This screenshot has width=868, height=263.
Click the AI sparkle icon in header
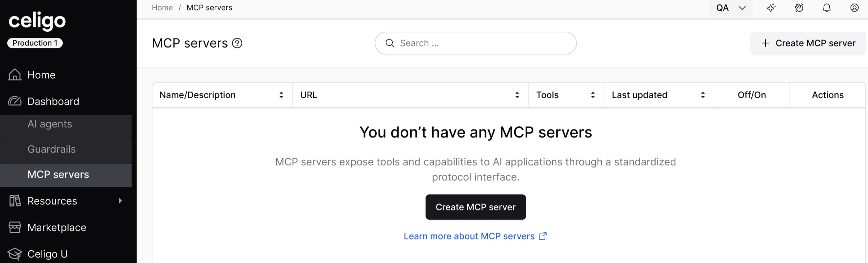point(771,8)
